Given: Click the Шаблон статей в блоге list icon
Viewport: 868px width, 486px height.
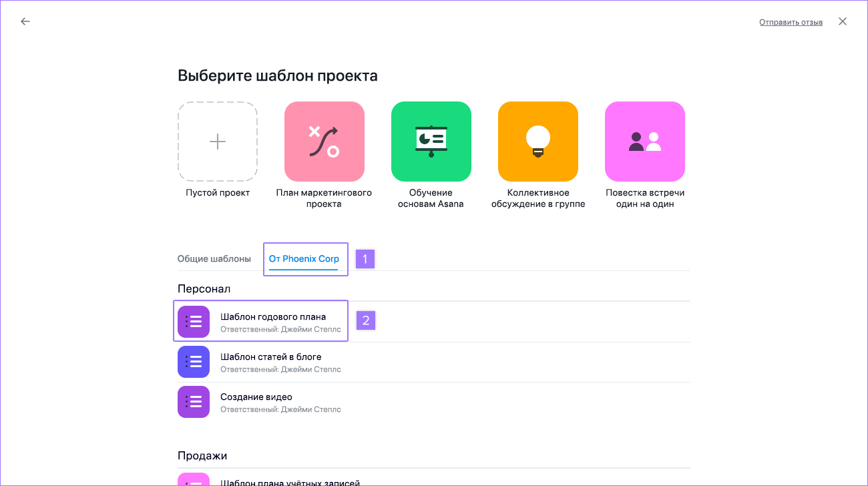Looking at the screenshot, I should 194,362.
